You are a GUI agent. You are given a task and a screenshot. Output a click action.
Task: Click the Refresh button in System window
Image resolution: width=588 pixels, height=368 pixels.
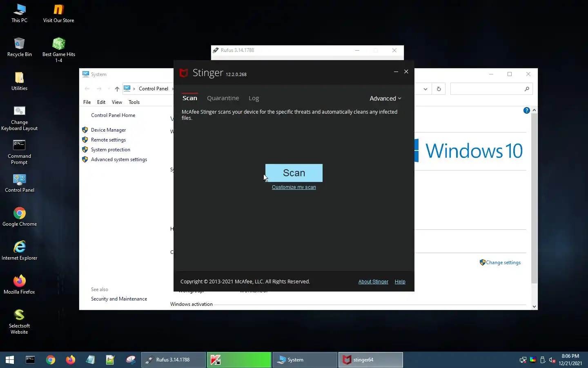439,89
